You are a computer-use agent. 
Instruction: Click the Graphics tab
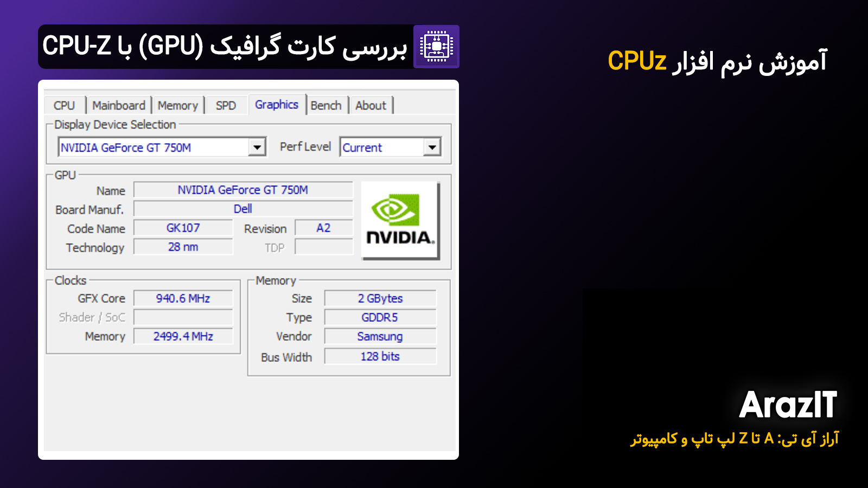point(277,104)
